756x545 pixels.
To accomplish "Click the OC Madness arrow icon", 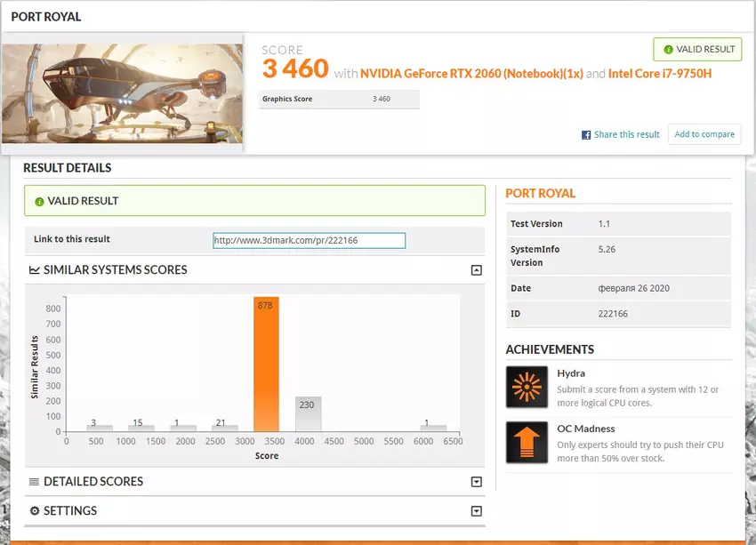I will pyautogui.click(x=527, y=442).
